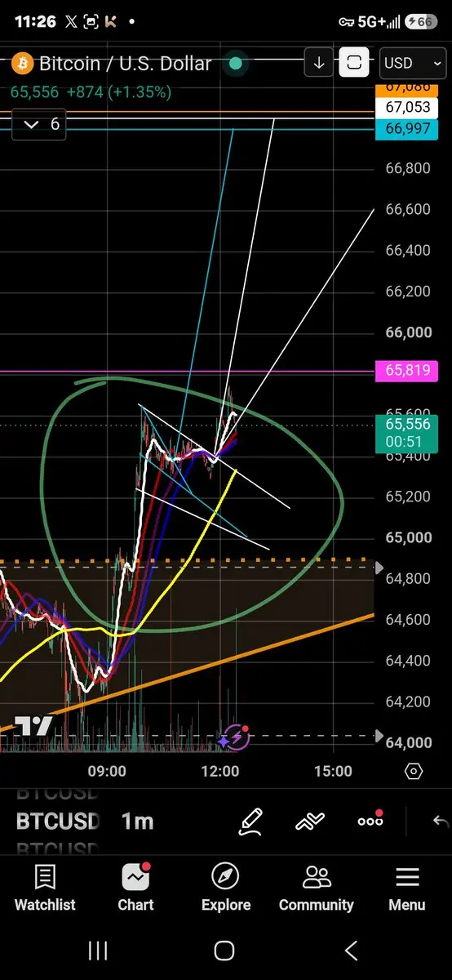This screenshot has height=980, width=452.
Task: Open the more options three-dots icon
Action: (x=370, y=820)
